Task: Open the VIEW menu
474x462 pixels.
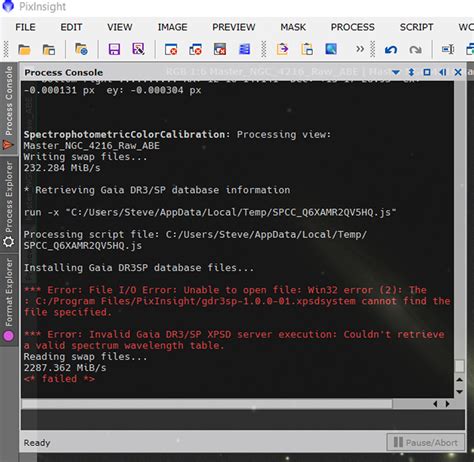Action: [x=120, y=27]
